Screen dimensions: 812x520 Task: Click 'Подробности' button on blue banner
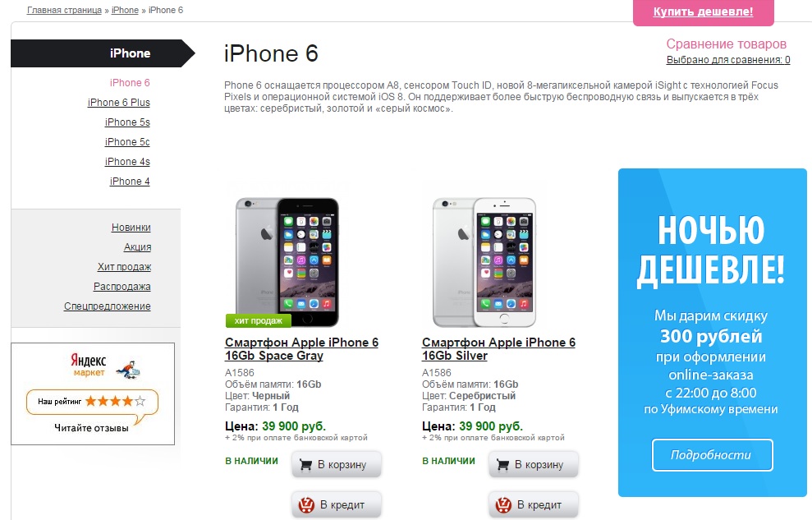click(x=712, y=455)
